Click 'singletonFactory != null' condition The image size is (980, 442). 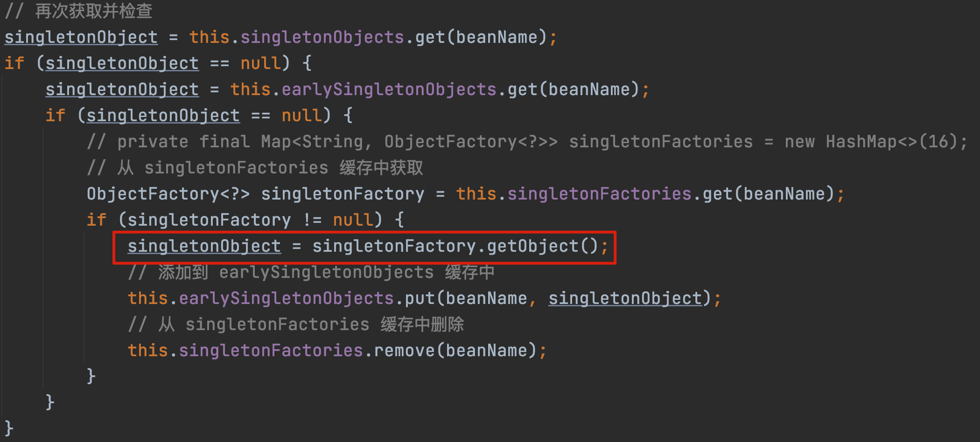pyautogui.click(x=250, y=220)
